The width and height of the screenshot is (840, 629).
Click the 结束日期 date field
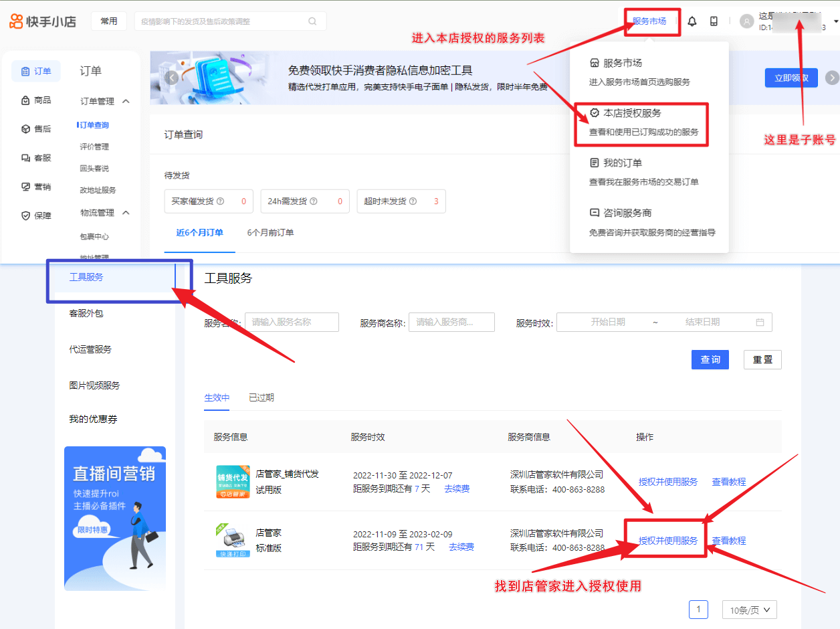point(702,322)
